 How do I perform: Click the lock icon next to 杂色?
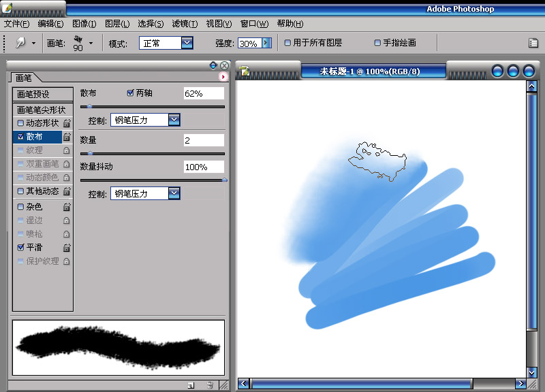[x=67, y=207]
